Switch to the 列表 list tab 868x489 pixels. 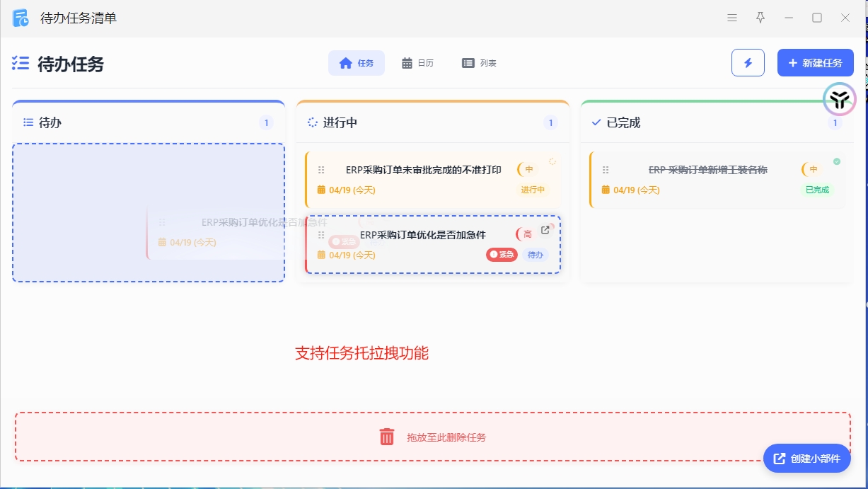tap(479, 63)
